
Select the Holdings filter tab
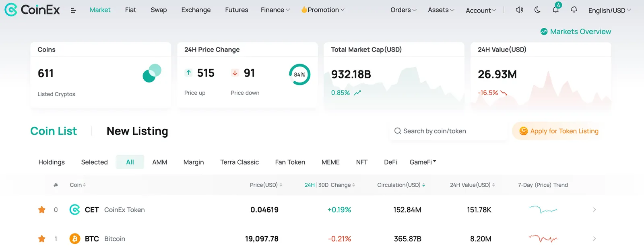tap(52, 162)
